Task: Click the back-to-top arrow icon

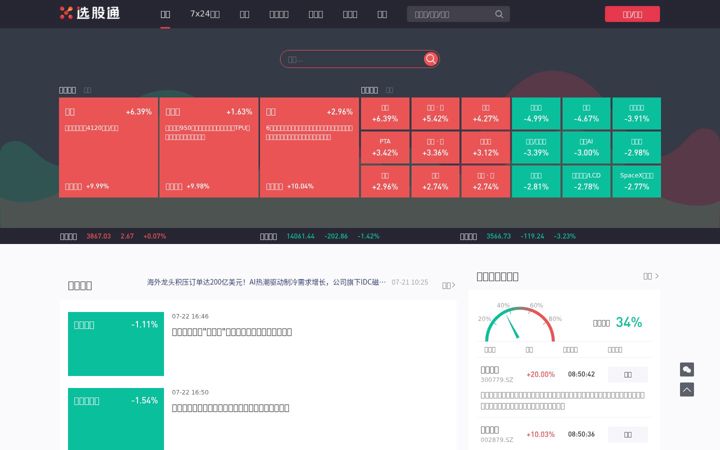Action: point(686,389)
